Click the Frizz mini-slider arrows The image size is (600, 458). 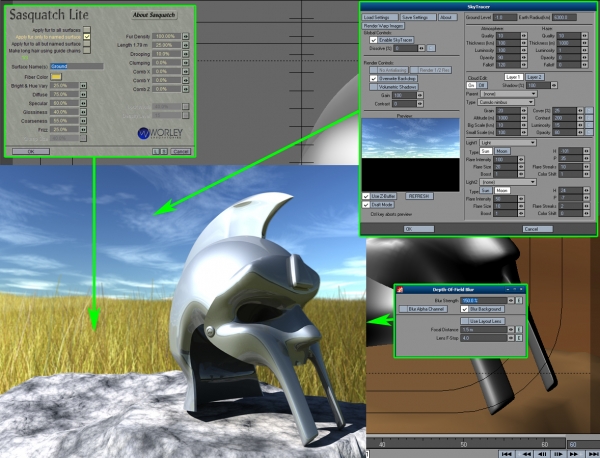(x=83, y=129)
